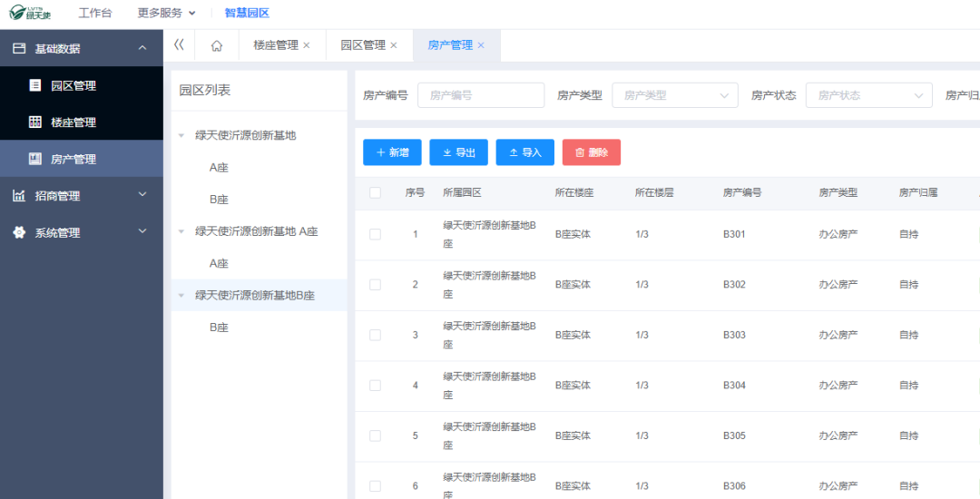Select 绿天使沂源创新基地B座 in the park tree
Screen dimensions: 980x499
pos(255,295)
